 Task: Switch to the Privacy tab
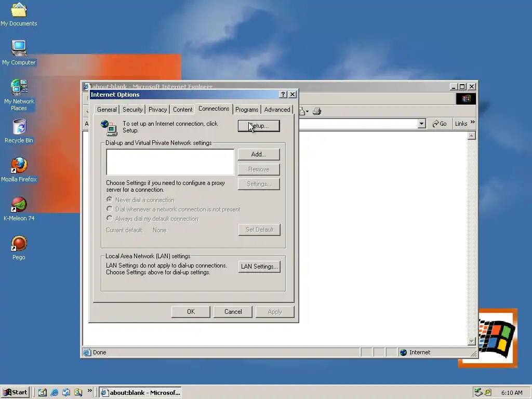tap(158, 109)
